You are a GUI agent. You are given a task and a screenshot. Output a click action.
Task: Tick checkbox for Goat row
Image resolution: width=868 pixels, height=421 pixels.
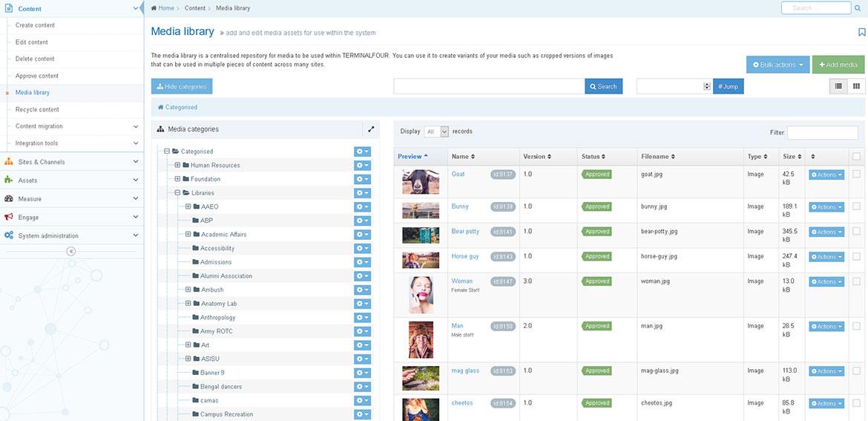[x=856, y=174]
